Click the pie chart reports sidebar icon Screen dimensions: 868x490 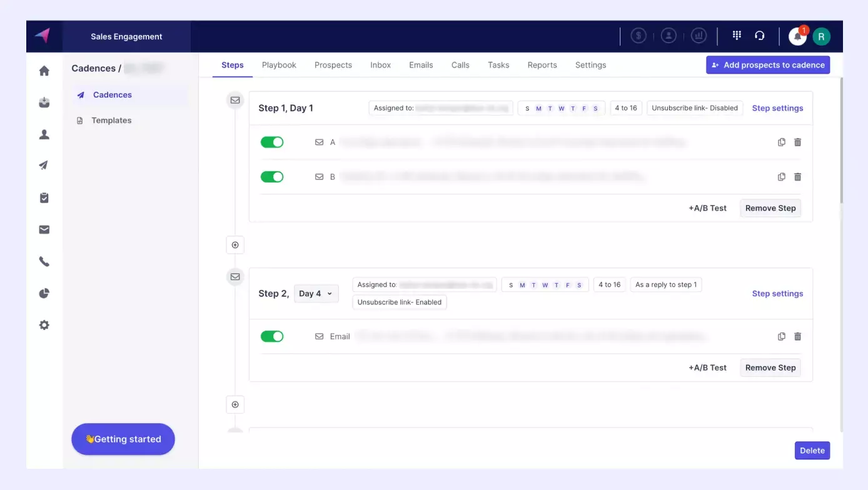44,294
